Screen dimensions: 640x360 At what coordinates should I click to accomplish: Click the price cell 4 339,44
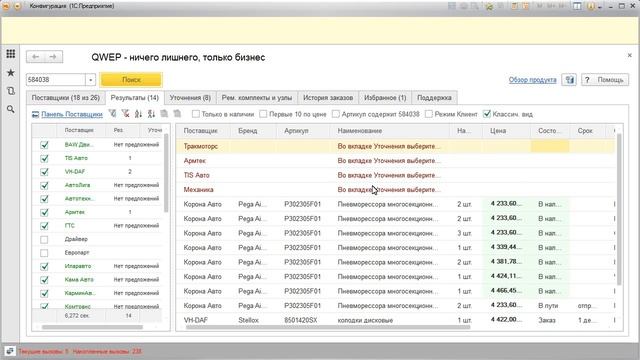pyautogui.click(x=506, y=247)
